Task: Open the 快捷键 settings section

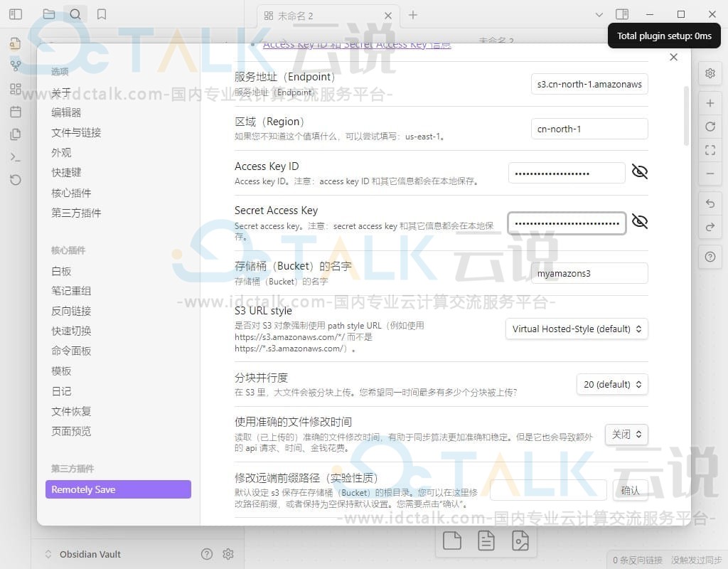Action: 66,172
